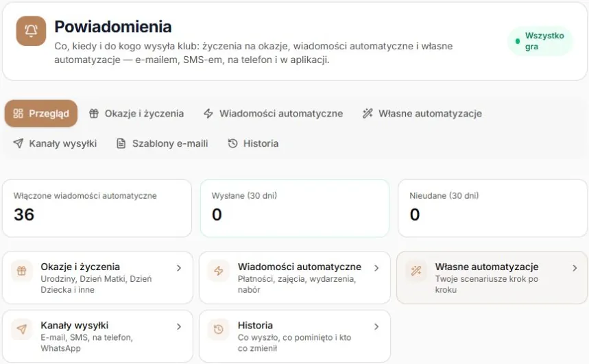This screenshot has height=364, width=589.
Task: Click the number 36 value
Action: (24, 215)
